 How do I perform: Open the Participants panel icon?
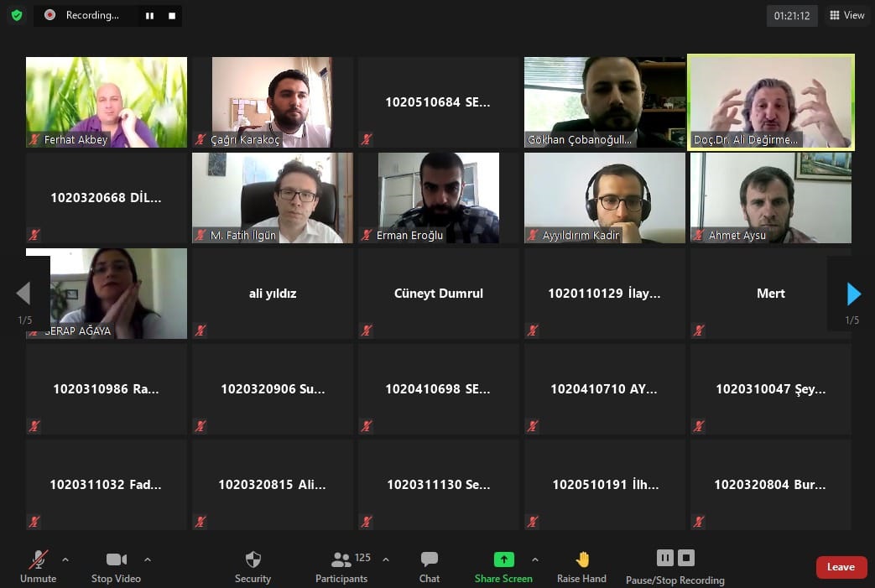click(x=341, y=559)
